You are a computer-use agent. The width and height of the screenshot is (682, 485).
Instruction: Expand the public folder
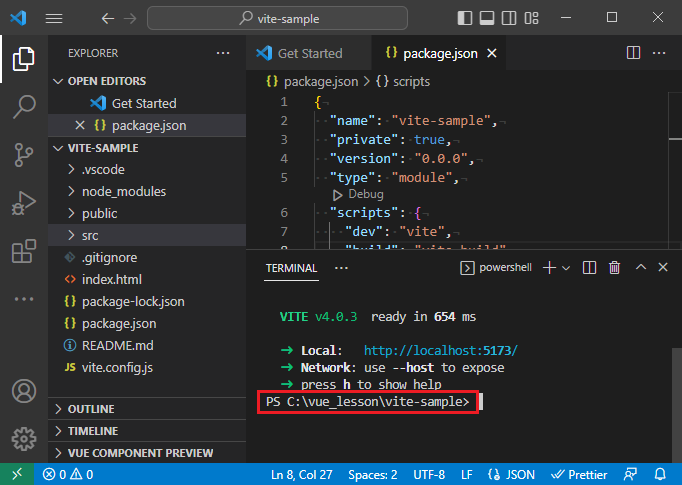click(147, 214)
